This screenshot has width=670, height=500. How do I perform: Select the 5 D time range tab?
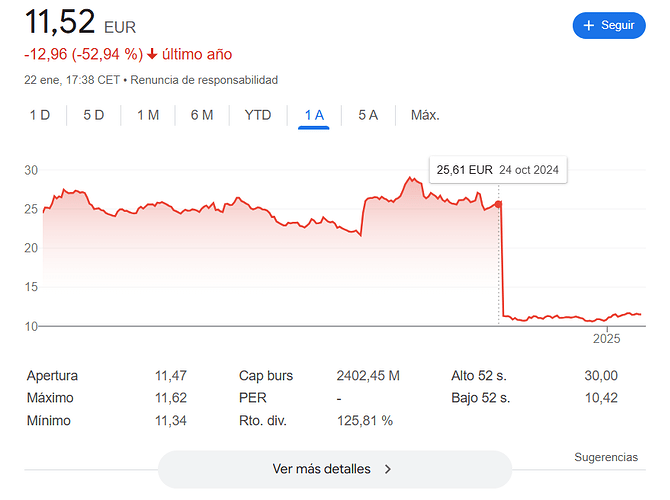pos(94,115)
